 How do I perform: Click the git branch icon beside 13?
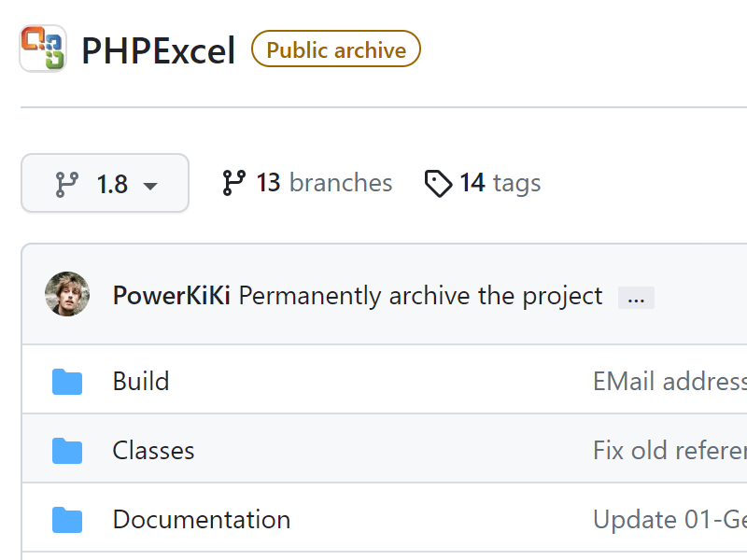[234, 183]
